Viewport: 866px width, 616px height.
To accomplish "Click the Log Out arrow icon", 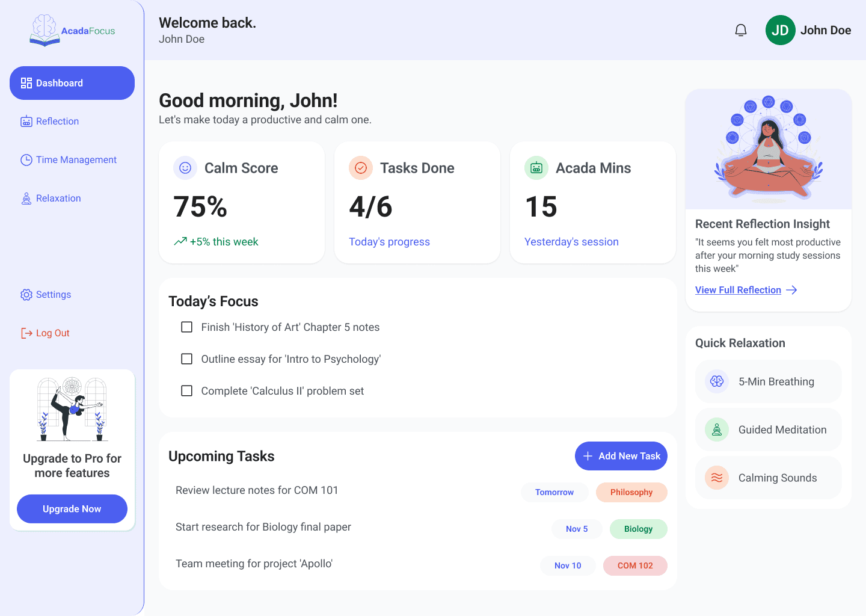I will click(26, 333).
